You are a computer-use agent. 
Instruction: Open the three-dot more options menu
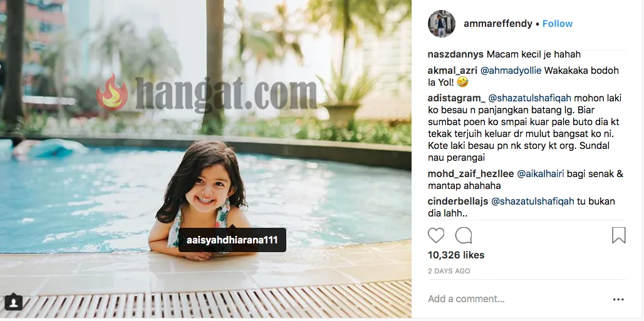pyautogui.click(x=618, y=300)
